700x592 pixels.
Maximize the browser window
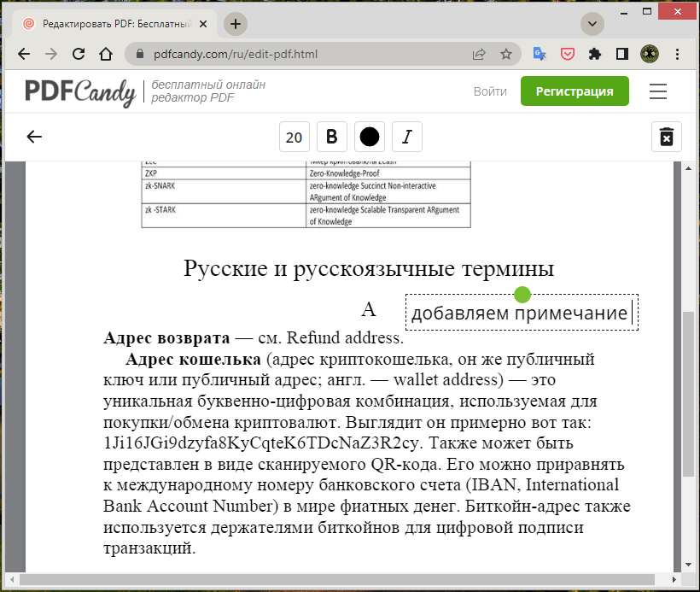tap(647, 12)
